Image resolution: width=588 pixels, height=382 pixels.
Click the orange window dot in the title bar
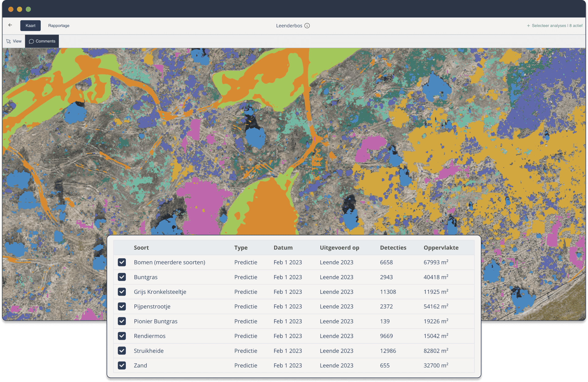(11, 9)
